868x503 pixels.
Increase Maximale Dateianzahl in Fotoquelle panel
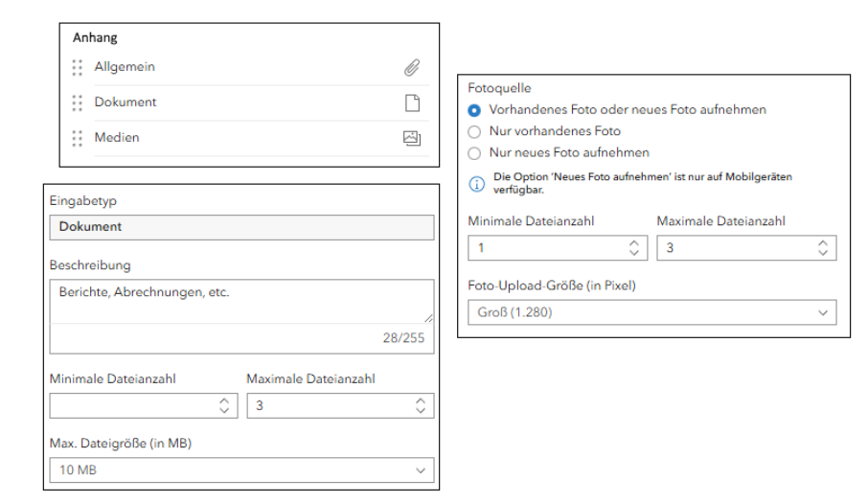coord(823,243)
